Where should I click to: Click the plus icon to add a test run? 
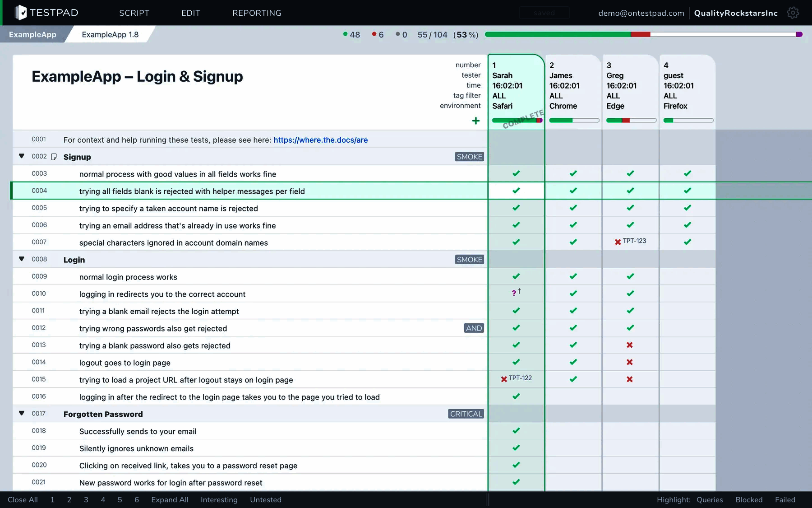pos(476,121)
